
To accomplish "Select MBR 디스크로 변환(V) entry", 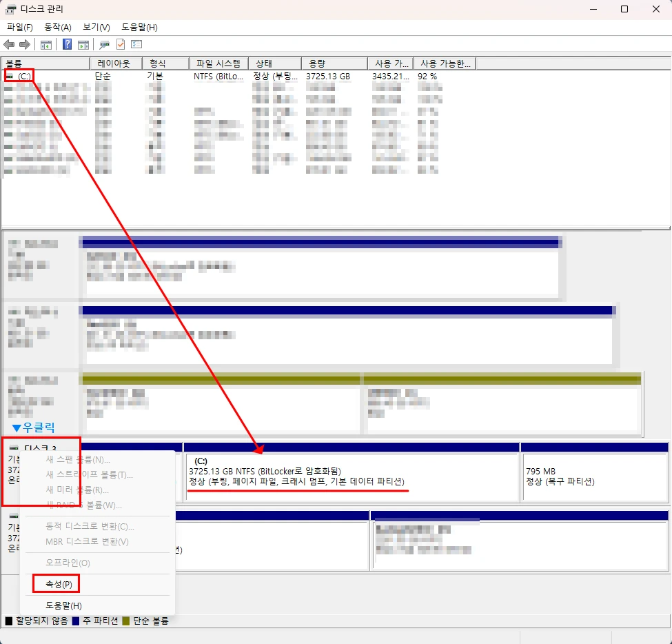I will pyautogui.click(x=87, y=541).
